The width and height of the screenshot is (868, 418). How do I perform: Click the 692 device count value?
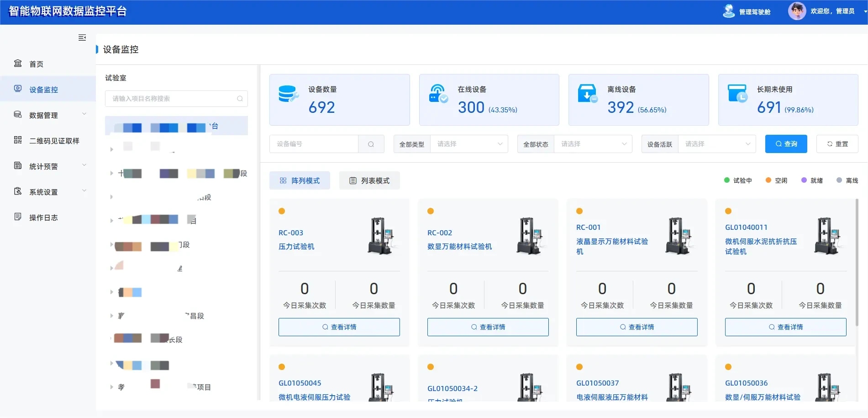click(322, 107)
